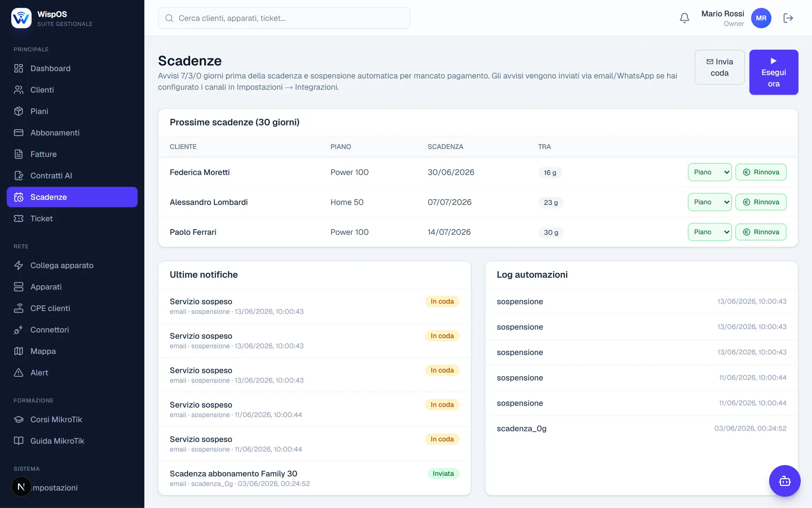Image resolution: width=812 pixels, height=508 pixels.
Task: Click the Clienti people icon
Action: (x=18, y=90)
